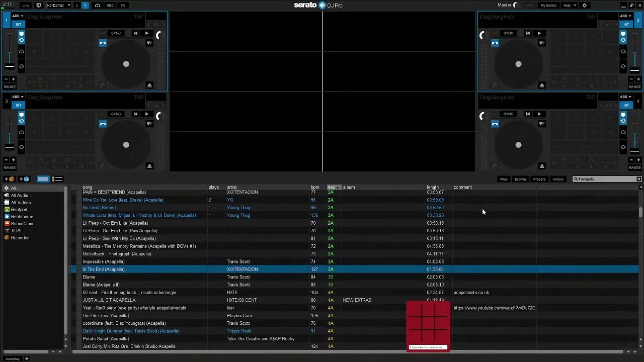644x362 pixels.
Task: Click the Link button
Action: 26,5
